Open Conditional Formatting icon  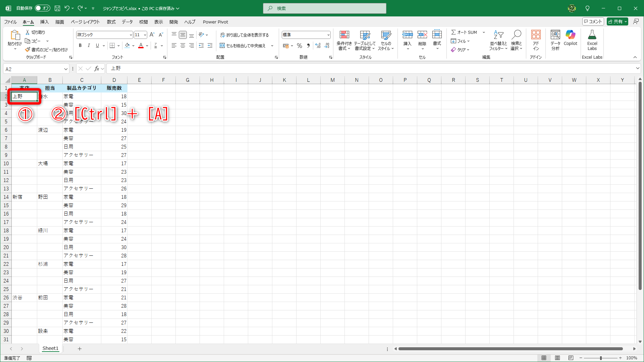point(344,35)
